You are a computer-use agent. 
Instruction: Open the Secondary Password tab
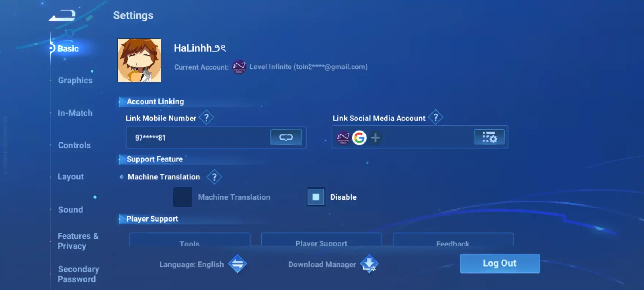[78, 274]
